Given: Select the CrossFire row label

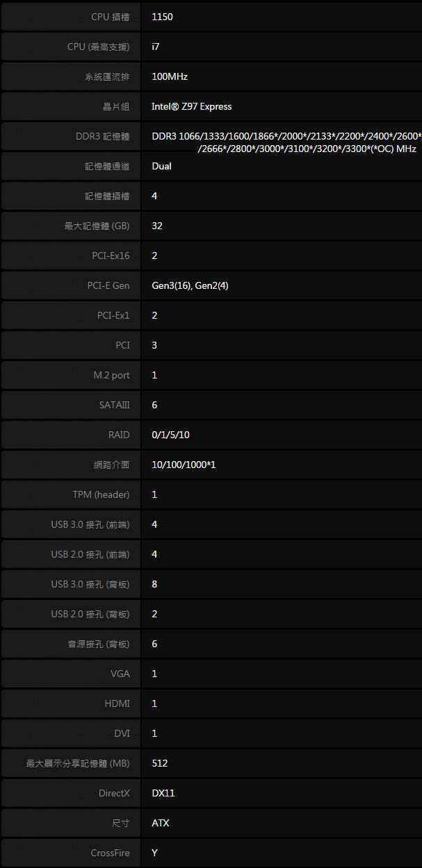Looking at the screenshot, I should [x=70, y=853].
